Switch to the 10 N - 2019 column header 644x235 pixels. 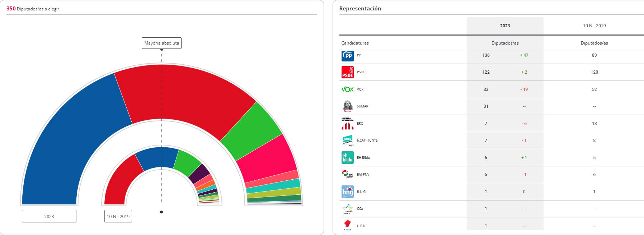[594, 26]
